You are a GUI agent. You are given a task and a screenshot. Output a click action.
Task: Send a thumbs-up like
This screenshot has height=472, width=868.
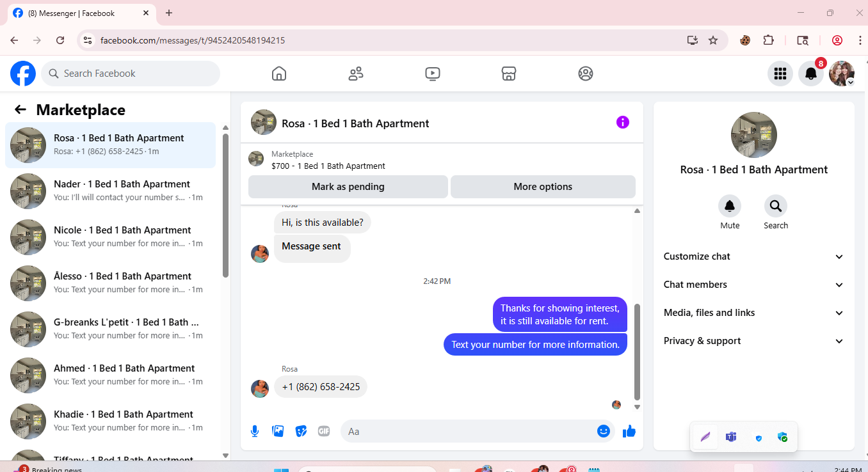pos(629,431)
